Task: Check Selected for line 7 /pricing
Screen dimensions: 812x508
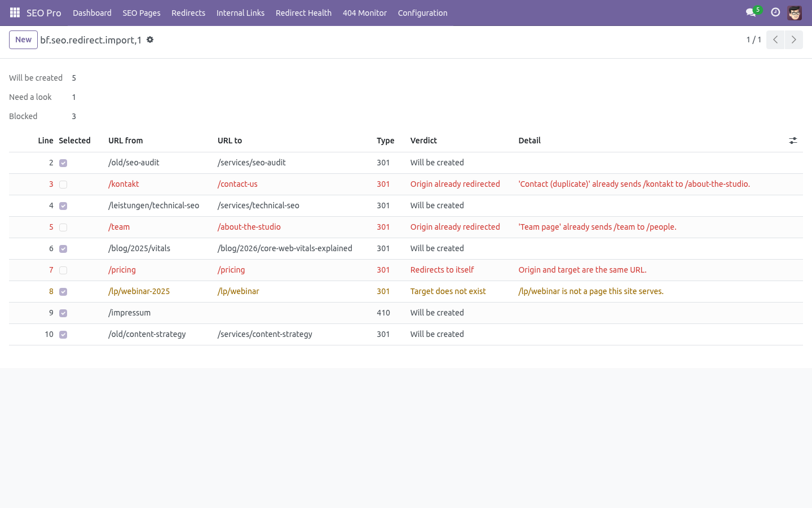Action: coord(63,270)
